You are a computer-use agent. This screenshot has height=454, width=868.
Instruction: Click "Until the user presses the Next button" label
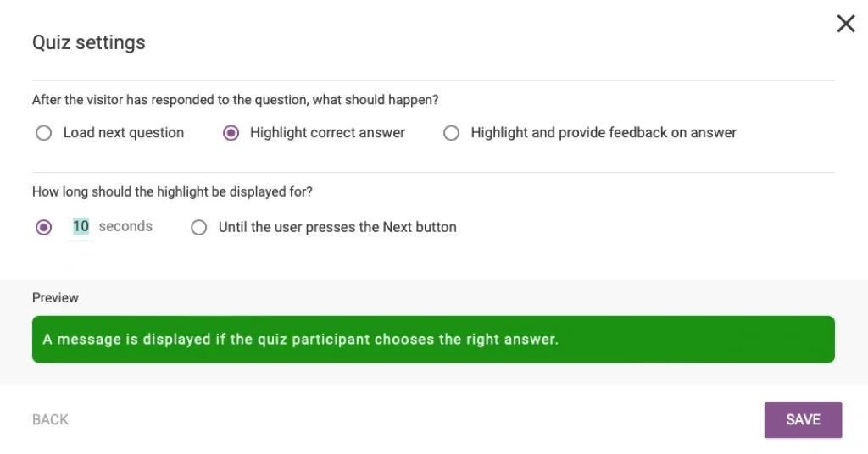pyautogui.click(x=337, y=227)
